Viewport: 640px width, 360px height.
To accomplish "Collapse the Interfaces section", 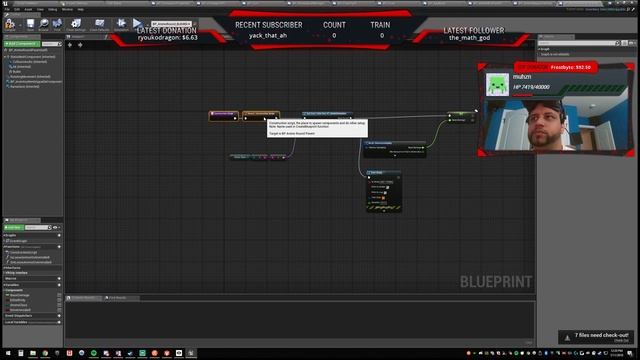I will pyautogui.click(x=4, y=268).
